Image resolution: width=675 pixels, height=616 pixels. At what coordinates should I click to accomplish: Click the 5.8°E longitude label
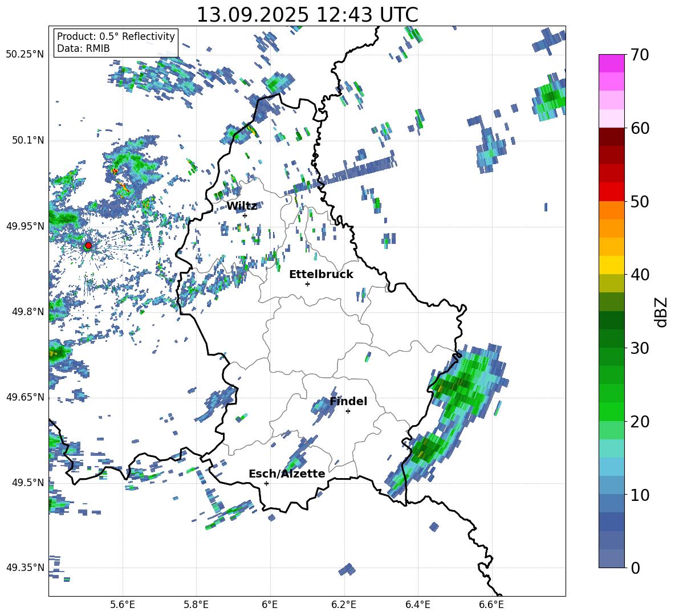196,605
